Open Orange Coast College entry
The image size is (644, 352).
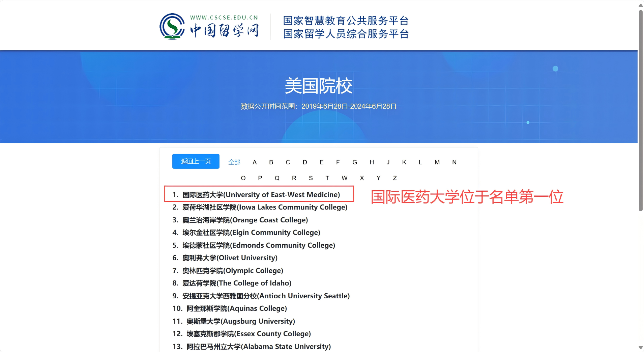[x=245, y=220]
